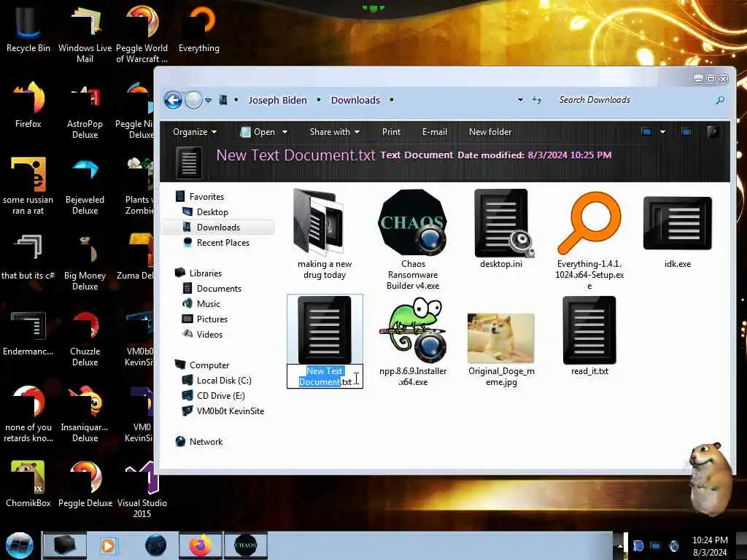Image resolution: width=747 pixels, height=560 pixels.
Task: Select Local Disk (C:) drive
Action: click(x=224, y=381)
